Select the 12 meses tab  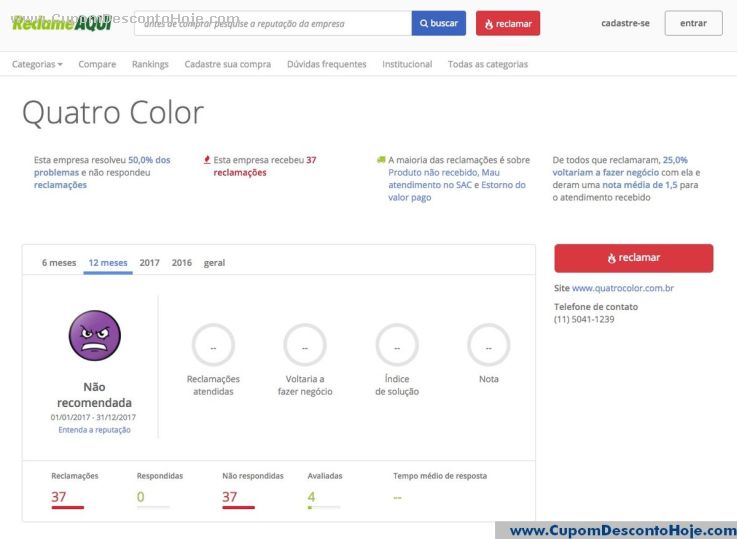click(108, 263)
